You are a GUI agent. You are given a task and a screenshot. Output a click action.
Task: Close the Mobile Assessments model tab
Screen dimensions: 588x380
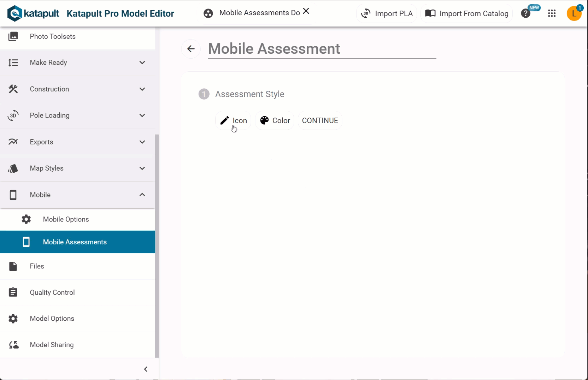click(306, 11)
